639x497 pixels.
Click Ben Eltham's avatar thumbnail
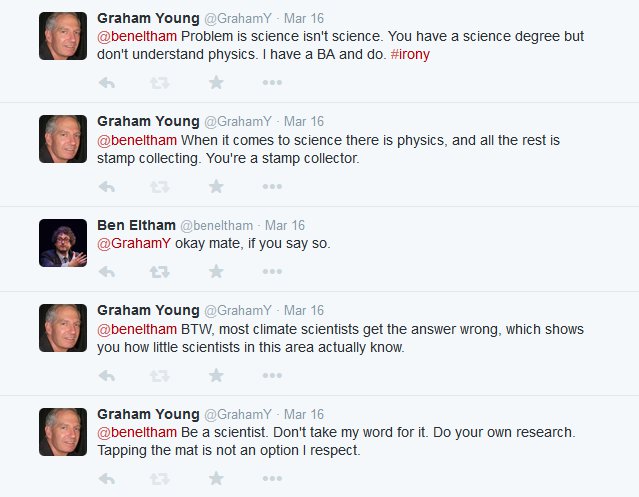click(63, 243)
